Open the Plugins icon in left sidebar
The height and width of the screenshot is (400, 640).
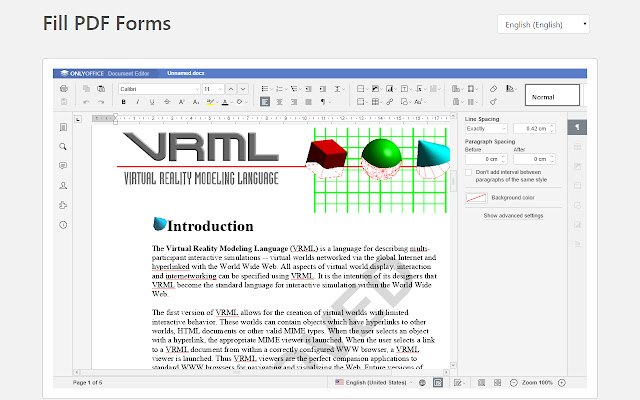pos(63,205)
